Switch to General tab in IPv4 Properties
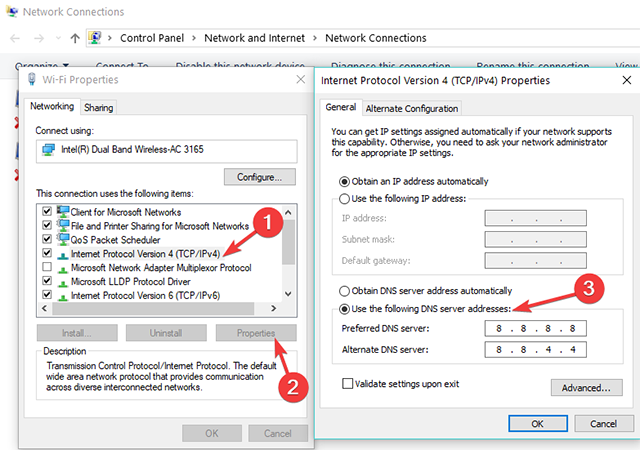Viewport: 640px width, 450px height. pos(341,107)
